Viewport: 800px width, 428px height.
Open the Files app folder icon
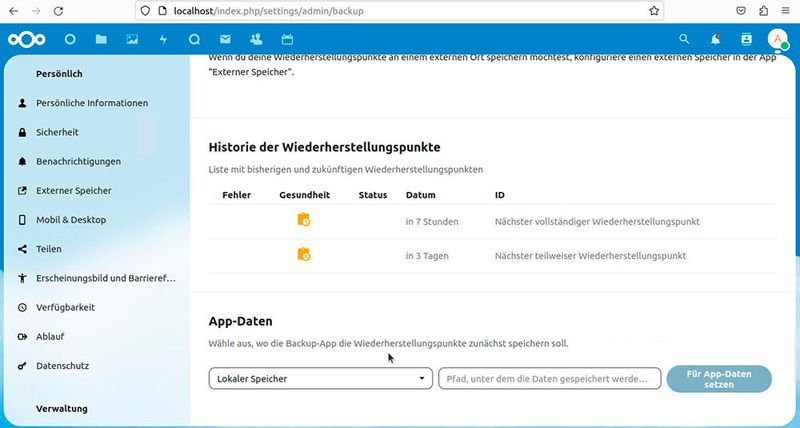pyautogui.click(x=101, y=39)
